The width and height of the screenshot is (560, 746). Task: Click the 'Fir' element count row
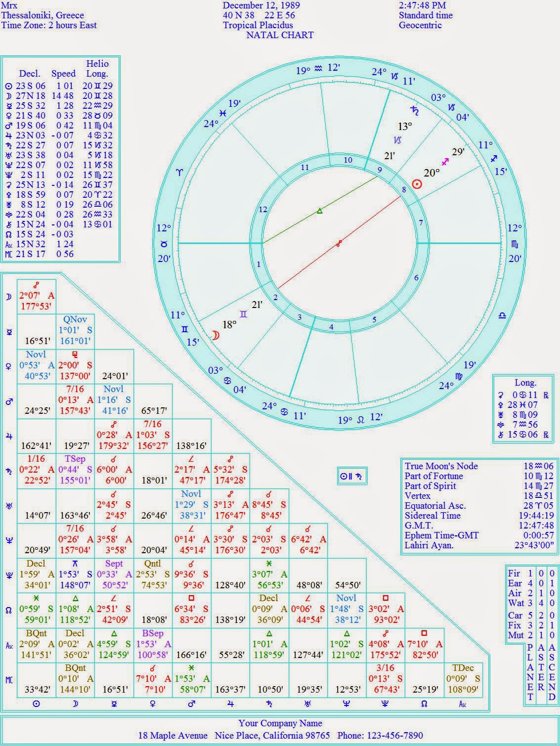coord(531,573)
